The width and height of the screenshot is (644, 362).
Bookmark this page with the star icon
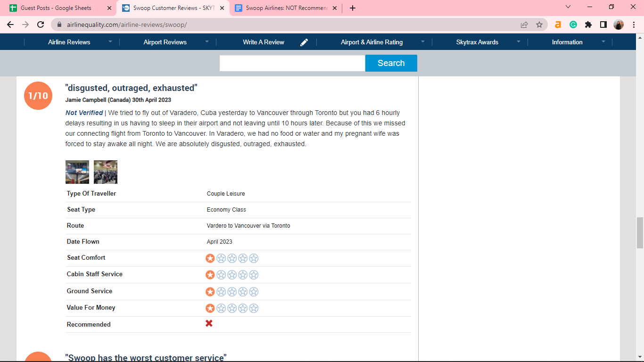click(x=539, y=25)
